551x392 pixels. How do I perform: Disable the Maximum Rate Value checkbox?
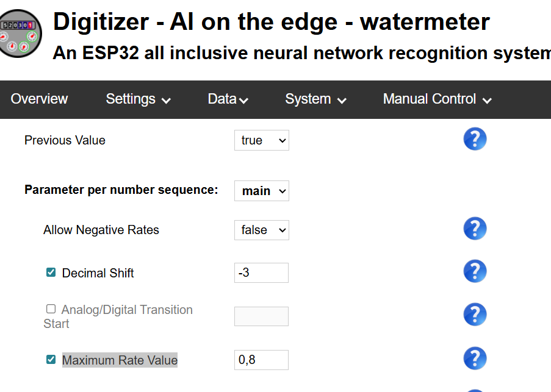coord(51,359)
